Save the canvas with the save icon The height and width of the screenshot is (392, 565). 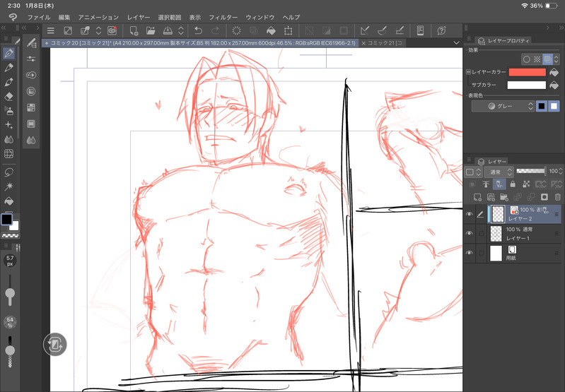tap(168, 30)
